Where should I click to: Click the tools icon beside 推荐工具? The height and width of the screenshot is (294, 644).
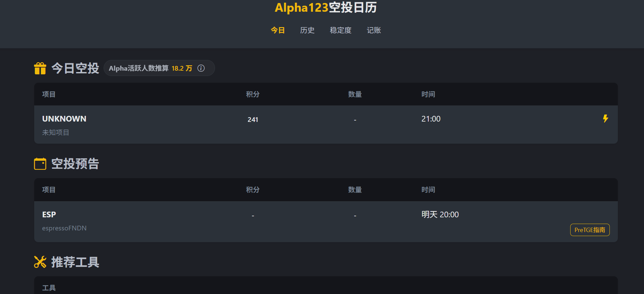pos(40,262)
